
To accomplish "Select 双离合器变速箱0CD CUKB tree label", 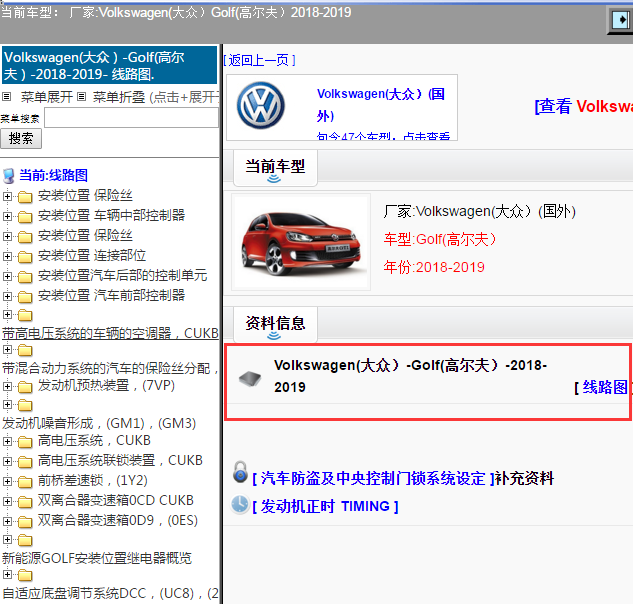I will tap(116, 500).
